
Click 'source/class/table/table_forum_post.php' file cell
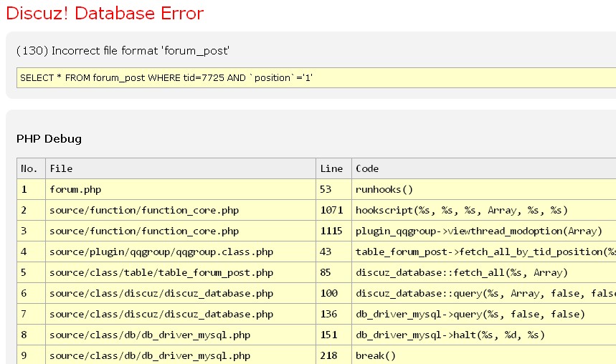[181, 272]
